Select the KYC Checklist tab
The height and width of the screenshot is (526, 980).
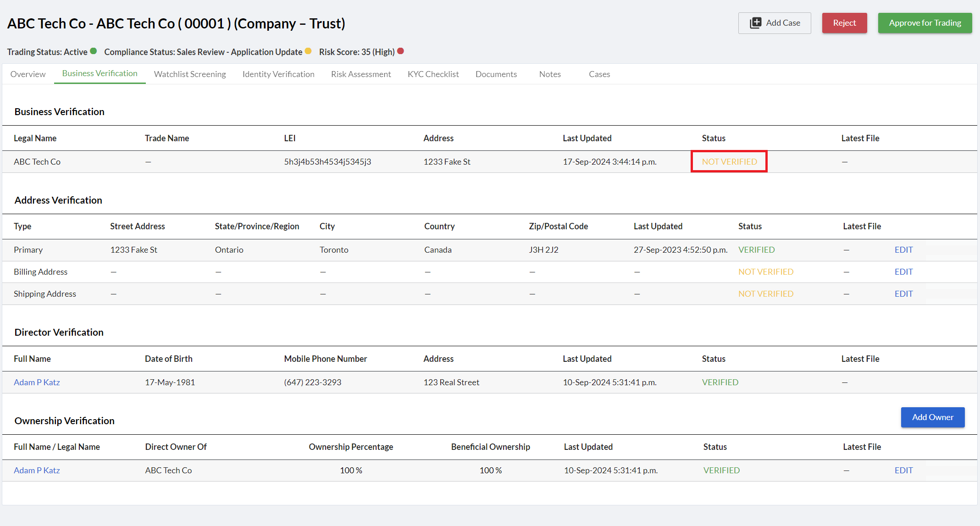pyautogui.click(x=433, y=74)
